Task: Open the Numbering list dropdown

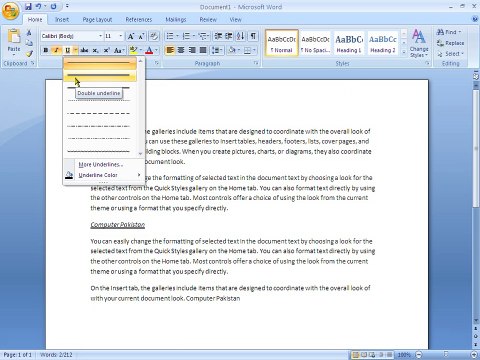Action: (x=193, y=36)
